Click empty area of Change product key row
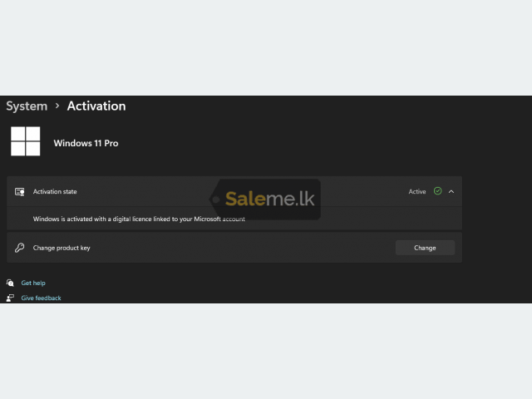The image size is (532, 399). (x=243, y=248)
